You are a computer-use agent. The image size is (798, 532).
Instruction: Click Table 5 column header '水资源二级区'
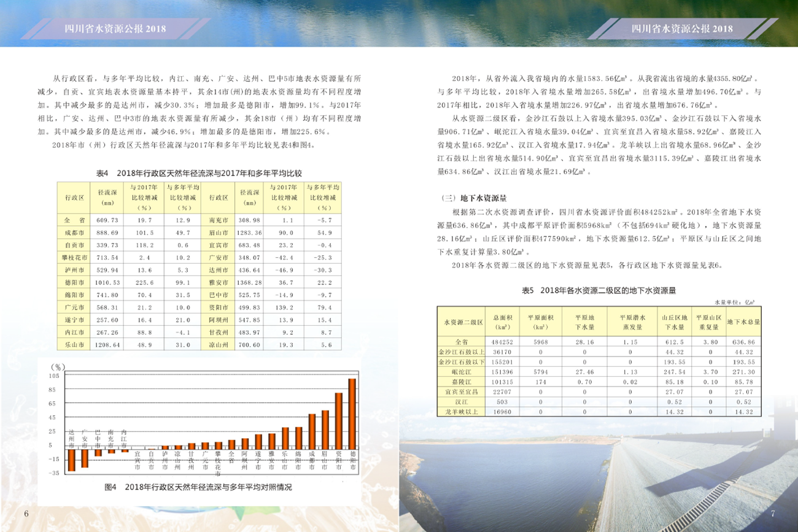(463, 322)
